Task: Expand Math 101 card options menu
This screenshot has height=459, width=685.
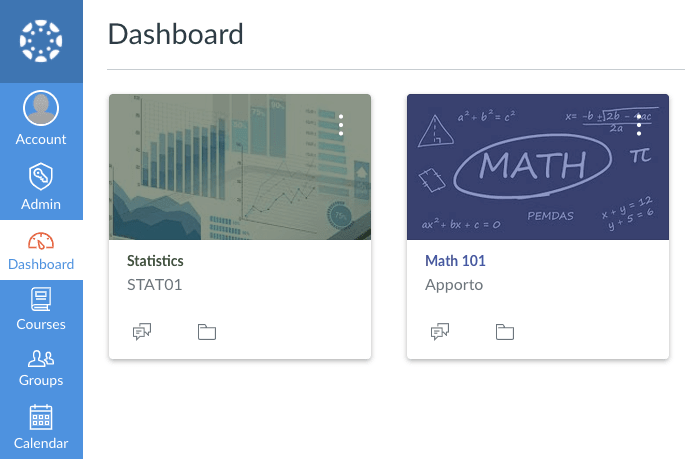Action: pos(639,125)
